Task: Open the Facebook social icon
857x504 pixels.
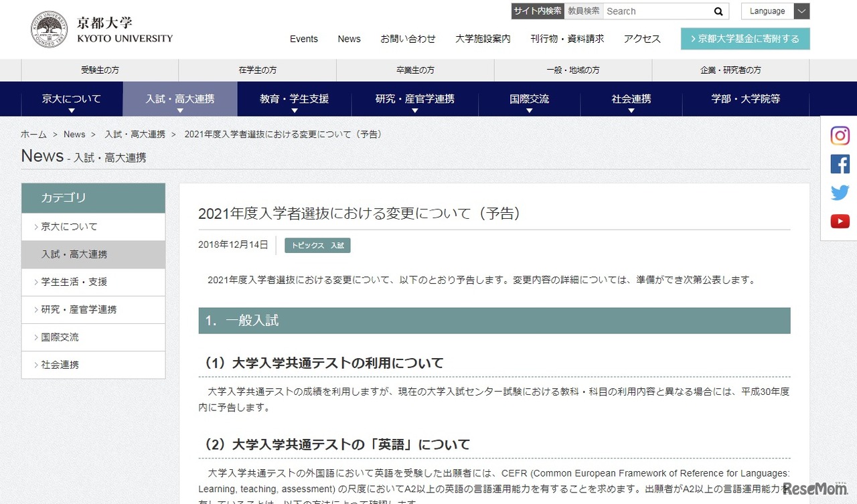Action: tap(840, 164)
